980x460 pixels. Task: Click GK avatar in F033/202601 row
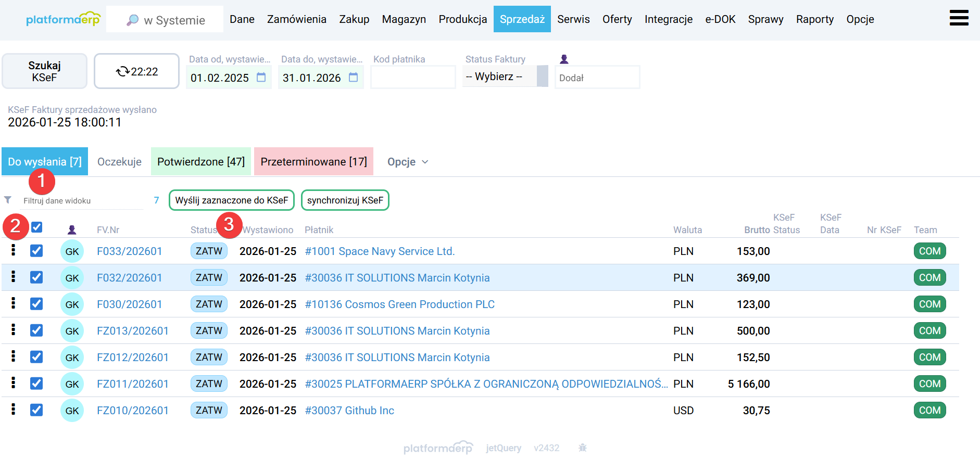pos(72,251)
